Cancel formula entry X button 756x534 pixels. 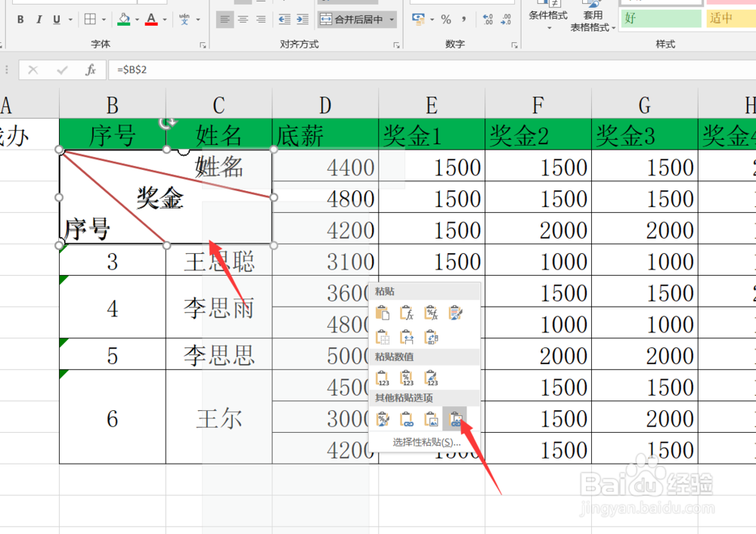(x=33, y=69)
